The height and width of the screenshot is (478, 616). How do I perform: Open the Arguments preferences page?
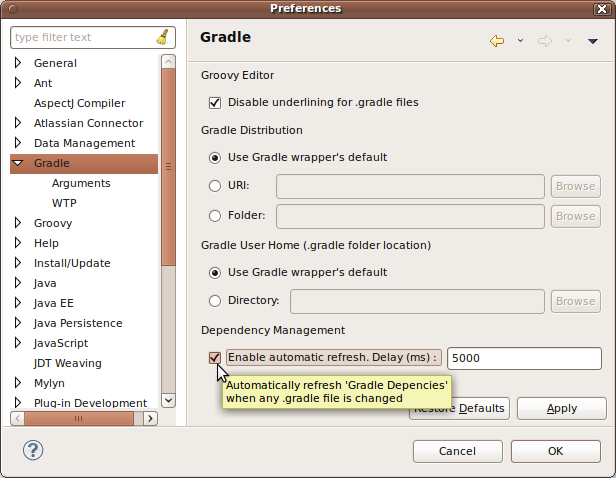coord(81,183)
